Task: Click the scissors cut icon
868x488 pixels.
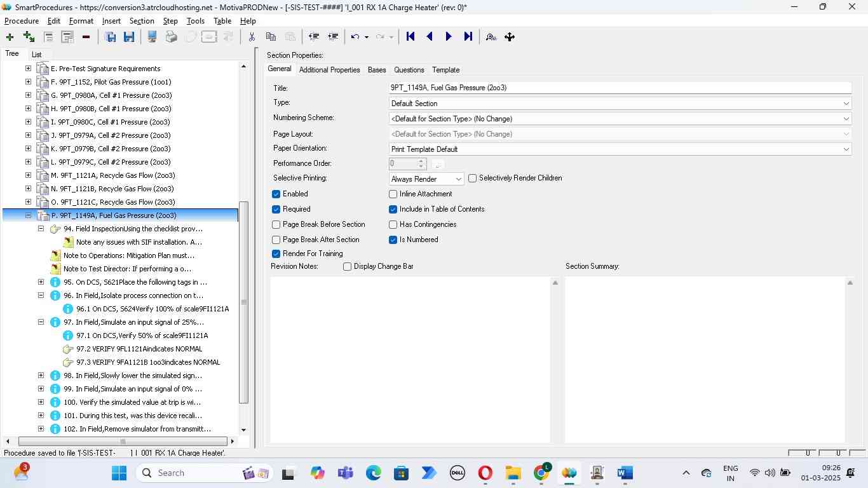Action: [252, 37]
